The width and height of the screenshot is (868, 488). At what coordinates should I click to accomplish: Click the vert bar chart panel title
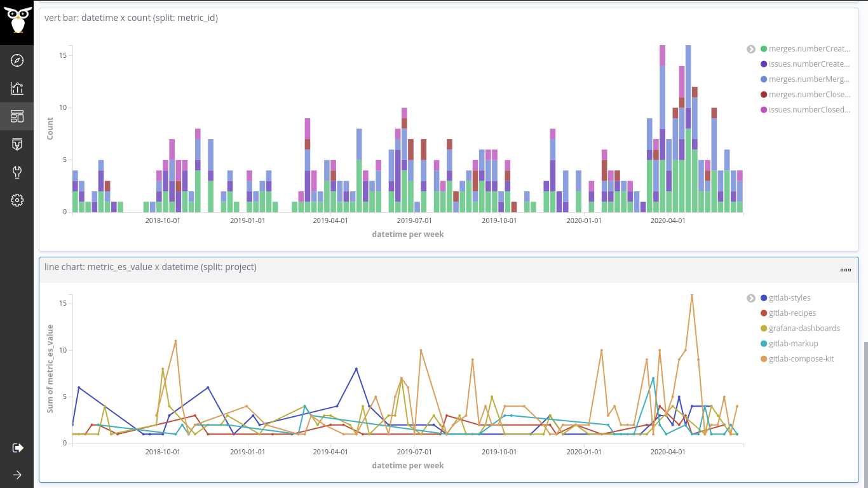pyautogui.click(x=131, y=18)
